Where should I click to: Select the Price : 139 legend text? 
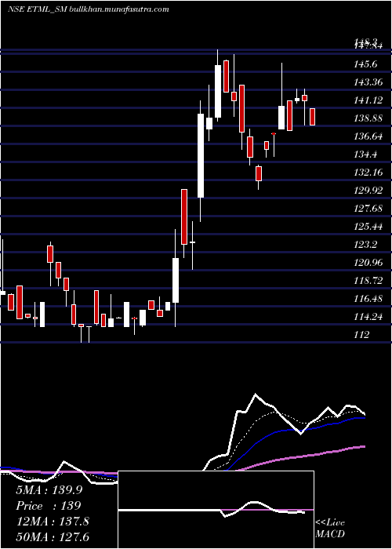point(49,506)
